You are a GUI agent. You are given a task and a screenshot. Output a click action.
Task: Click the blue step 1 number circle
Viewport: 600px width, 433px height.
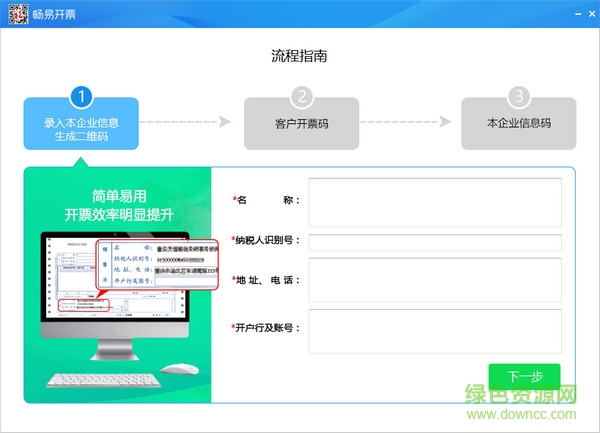(81, 97)
